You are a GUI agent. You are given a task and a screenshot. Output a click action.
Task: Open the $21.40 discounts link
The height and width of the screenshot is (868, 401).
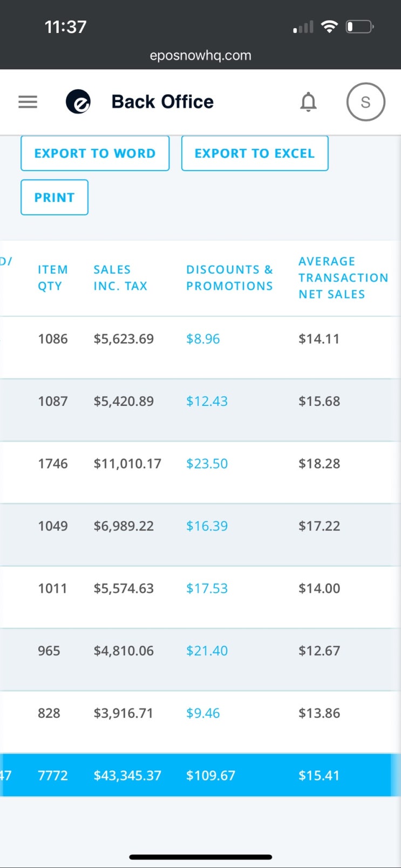click(x=207, y=650)
